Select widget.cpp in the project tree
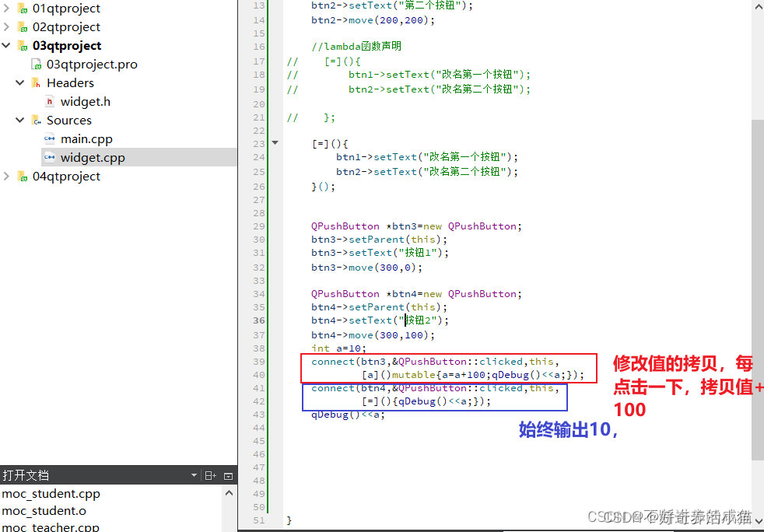 click(95, 157)
